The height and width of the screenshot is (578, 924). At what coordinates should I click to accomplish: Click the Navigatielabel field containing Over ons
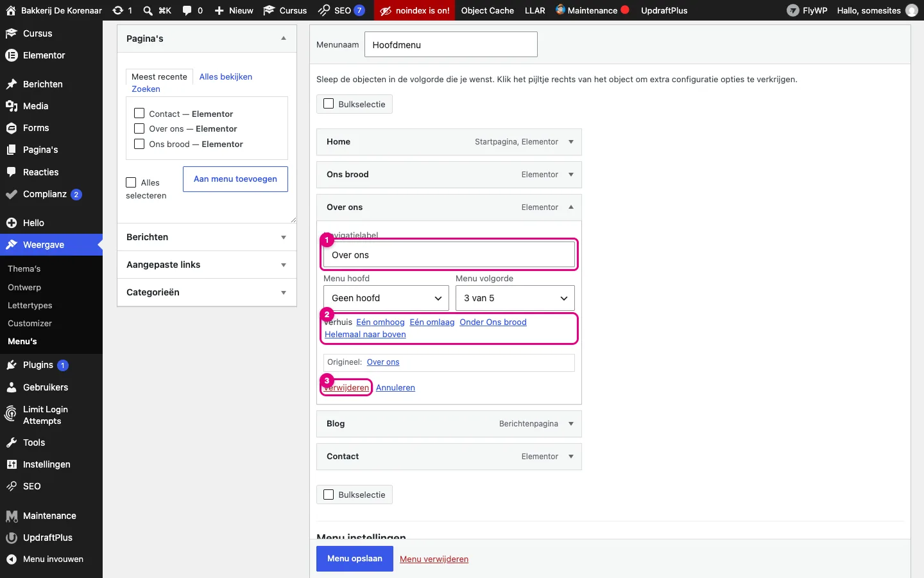coord(449,255)
